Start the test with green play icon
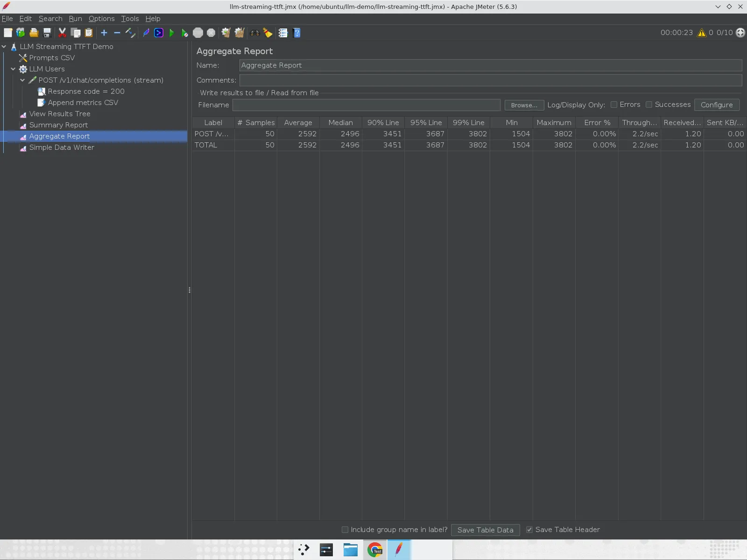 [x=172, y=33]
